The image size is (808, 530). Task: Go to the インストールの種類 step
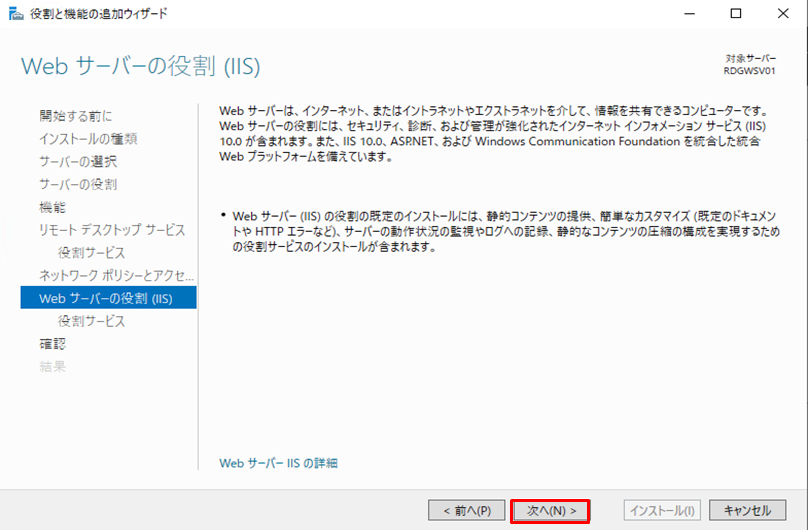tap(88, 138)
